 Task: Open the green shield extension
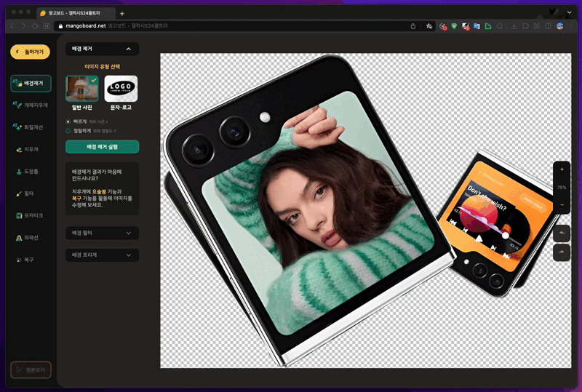pos(454,26)
